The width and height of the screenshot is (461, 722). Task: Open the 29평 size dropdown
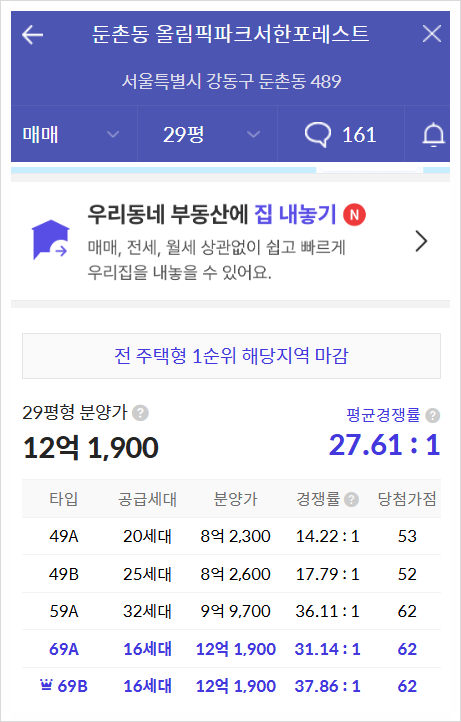coord(207,134)
